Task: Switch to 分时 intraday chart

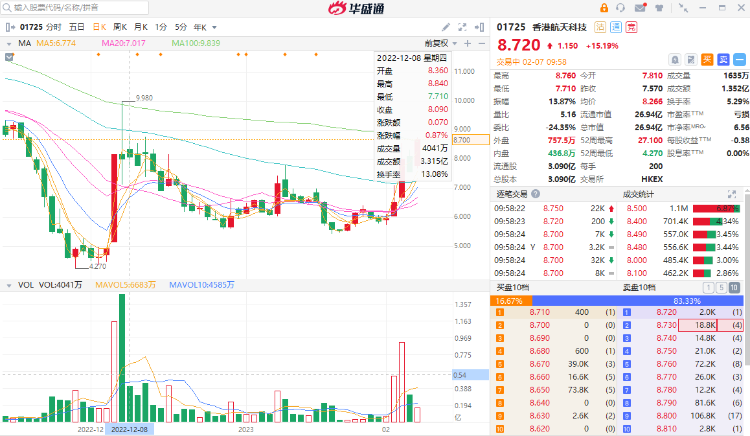Action: click(x=54, y=27)
